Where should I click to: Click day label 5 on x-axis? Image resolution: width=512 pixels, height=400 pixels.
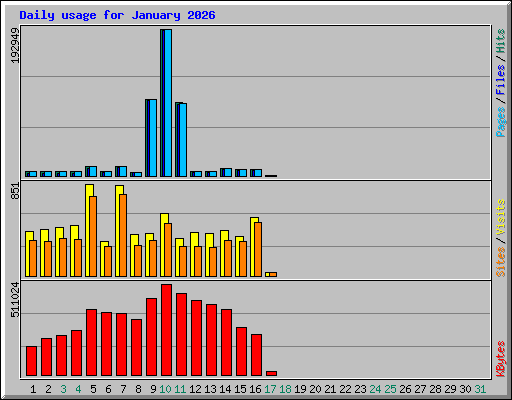tap(93, 389)
